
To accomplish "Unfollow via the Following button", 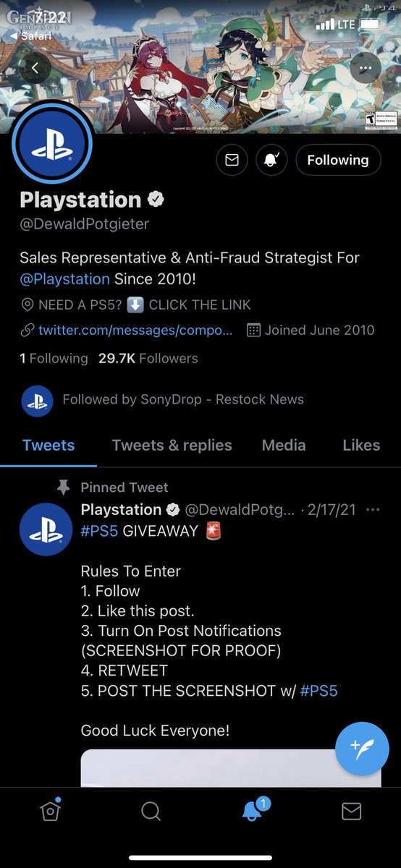I will (x=338, y=160).
